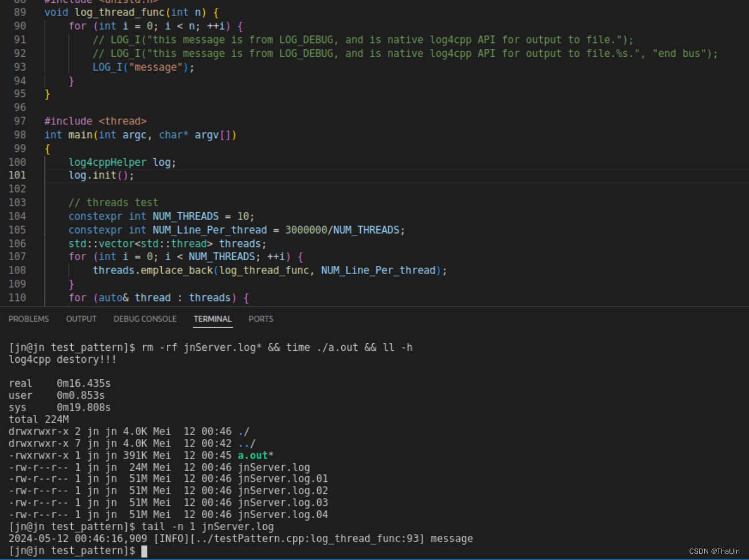Click jnServer.log.03 in the terminal listing
Screen dimensions: 749x560
(x=283, y=503)
